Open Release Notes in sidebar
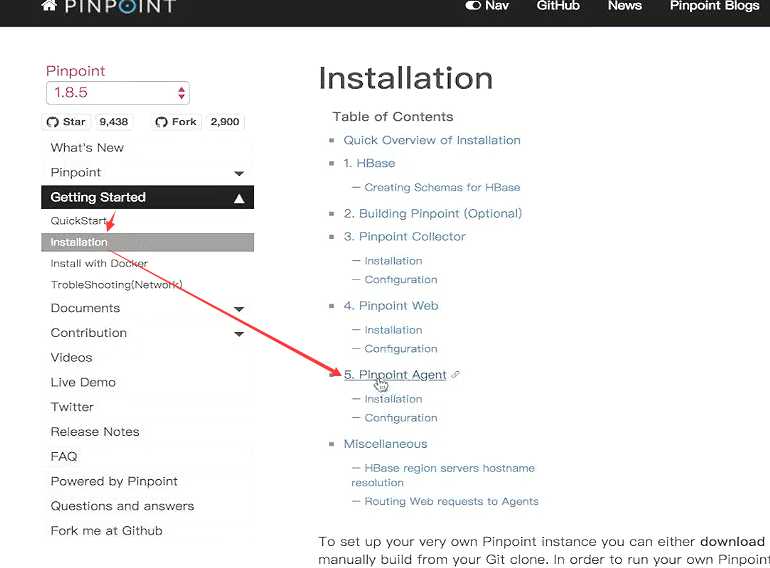 click(95, 432)
